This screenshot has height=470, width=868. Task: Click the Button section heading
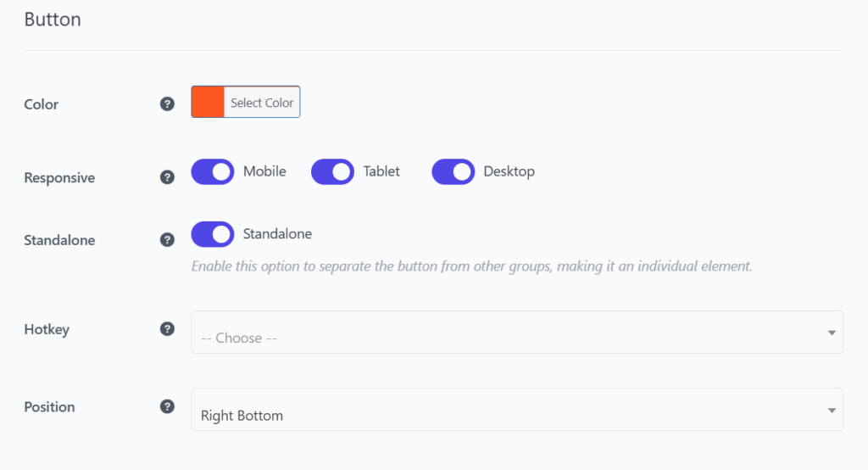click(53, 20)
